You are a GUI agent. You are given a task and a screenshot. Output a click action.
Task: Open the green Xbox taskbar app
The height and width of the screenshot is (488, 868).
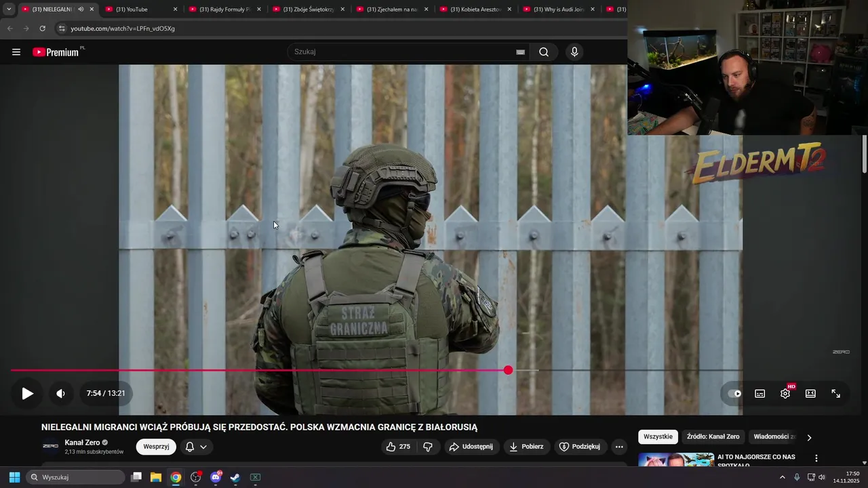256,477
